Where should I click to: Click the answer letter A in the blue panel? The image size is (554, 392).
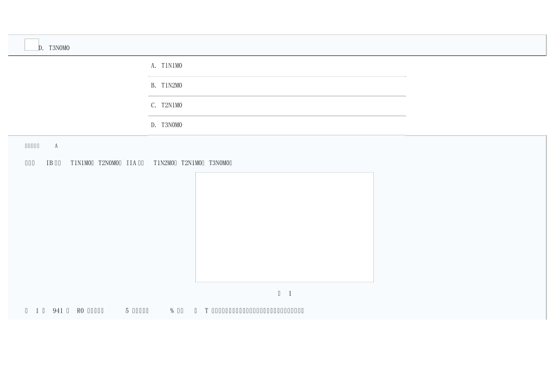point(56,146)
